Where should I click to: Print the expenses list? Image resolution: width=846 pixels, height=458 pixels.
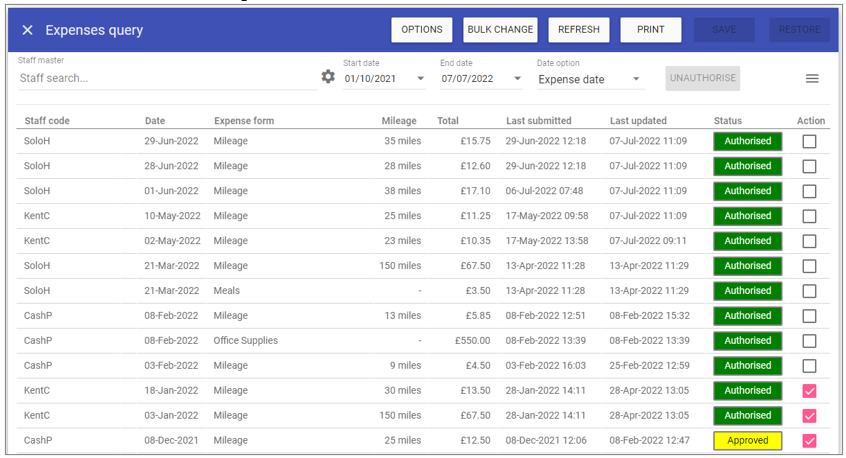[x=650, y=30]
